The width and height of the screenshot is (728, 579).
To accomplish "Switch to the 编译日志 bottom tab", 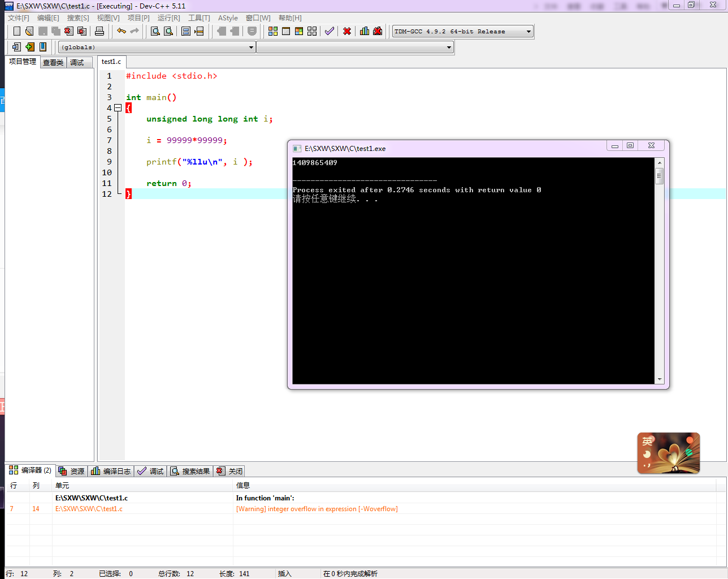I will coord(111,471).
